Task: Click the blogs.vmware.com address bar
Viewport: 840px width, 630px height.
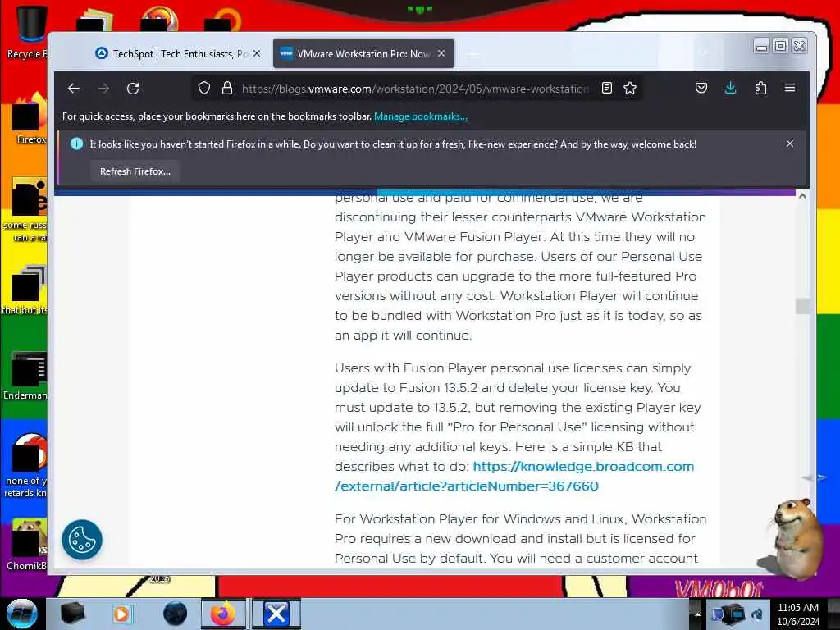Action: [x=415, y=89]
